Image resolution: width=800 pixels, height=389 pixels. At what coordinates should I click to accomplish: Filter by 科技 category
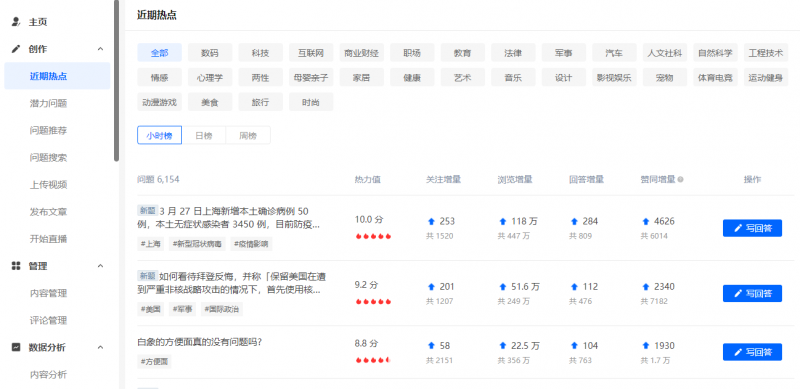click(260, 53)
